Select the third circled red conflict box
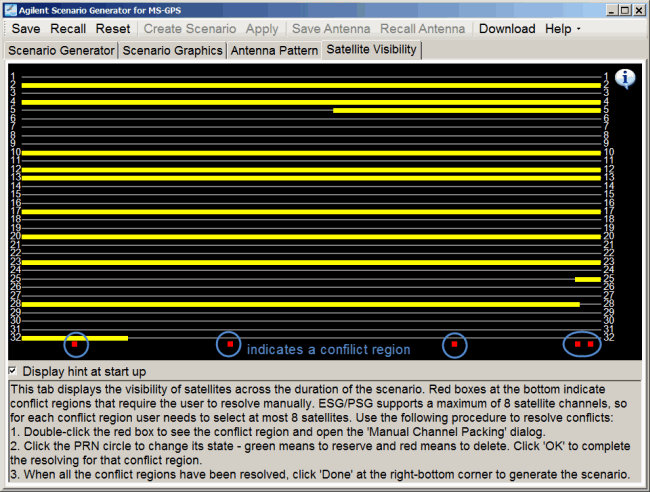 454,344
